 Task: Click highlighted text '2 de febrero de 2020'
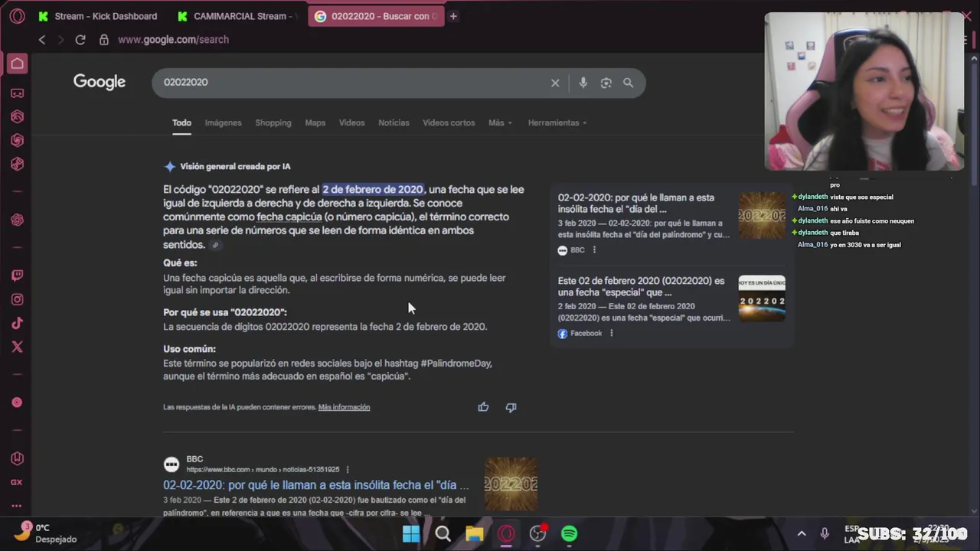point(373,190)
